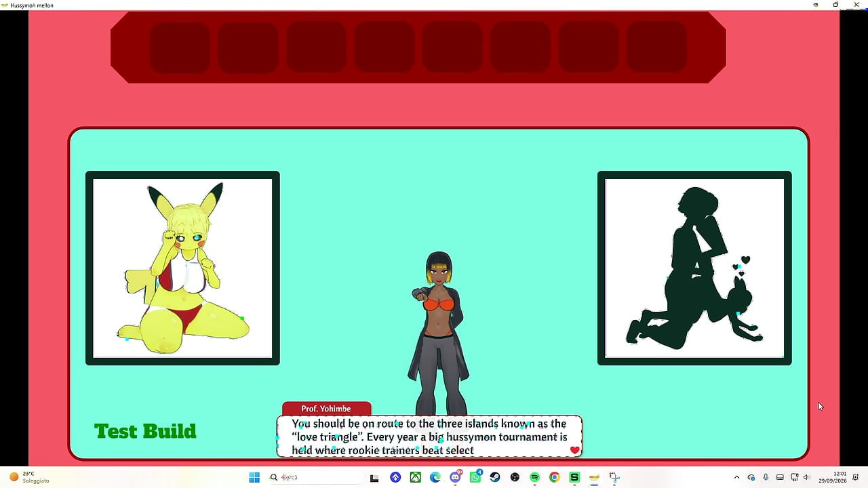
Task: Select the yellow hussymon portrait card
Action: coord(182,268)
